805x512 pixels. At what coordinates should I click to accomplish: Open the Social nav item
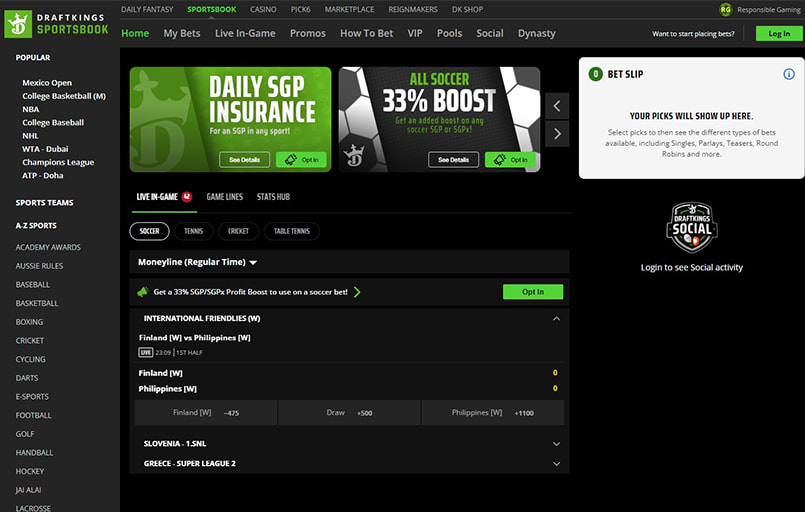(489, 33)
